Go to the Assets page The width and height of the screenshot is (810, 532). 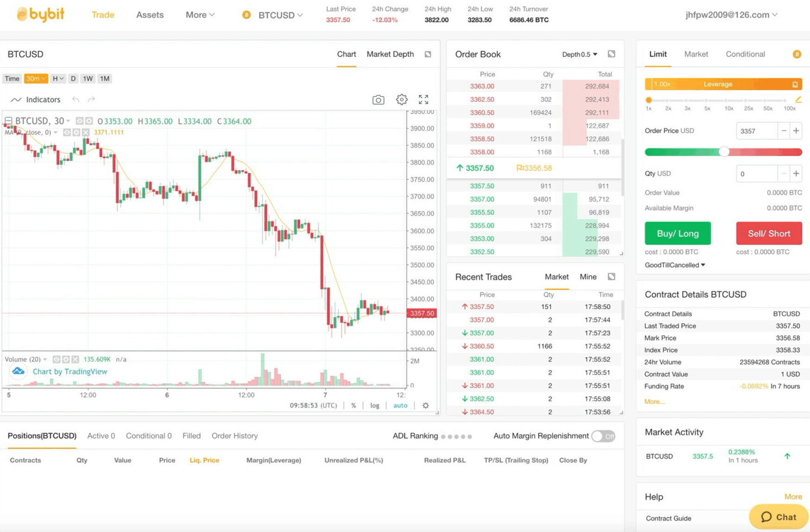150,15
